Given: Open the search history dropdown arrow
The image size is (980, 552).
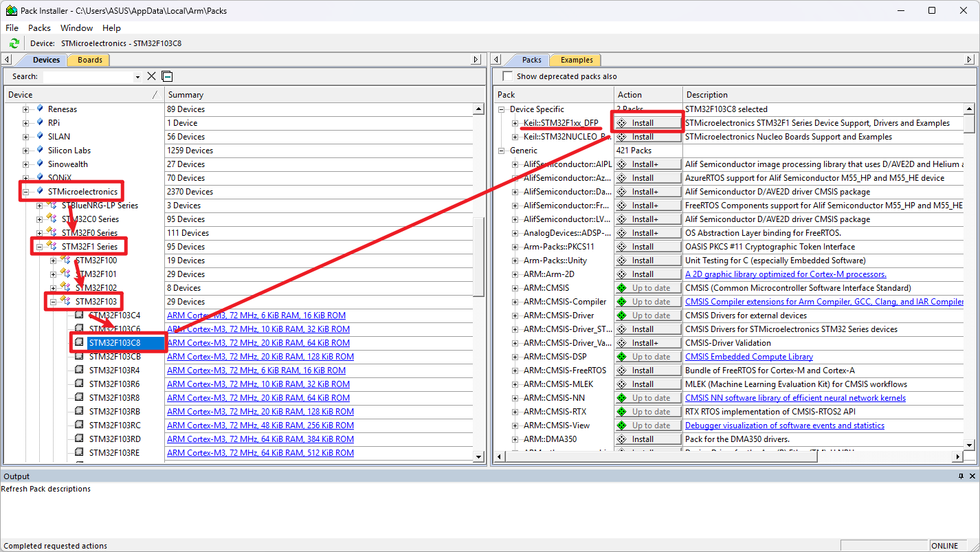Looking at the screenshot, I should (x=137, y=77).
